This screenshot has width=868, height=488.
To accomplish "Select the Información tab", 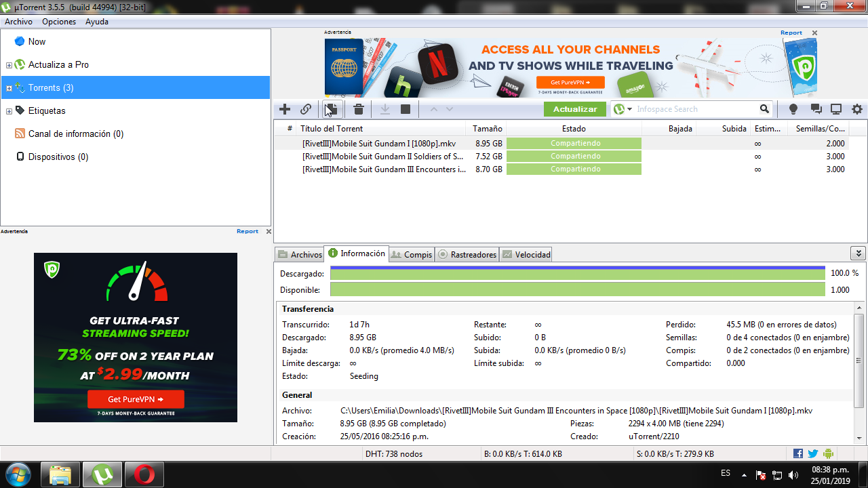I will [x=357, y=253].
